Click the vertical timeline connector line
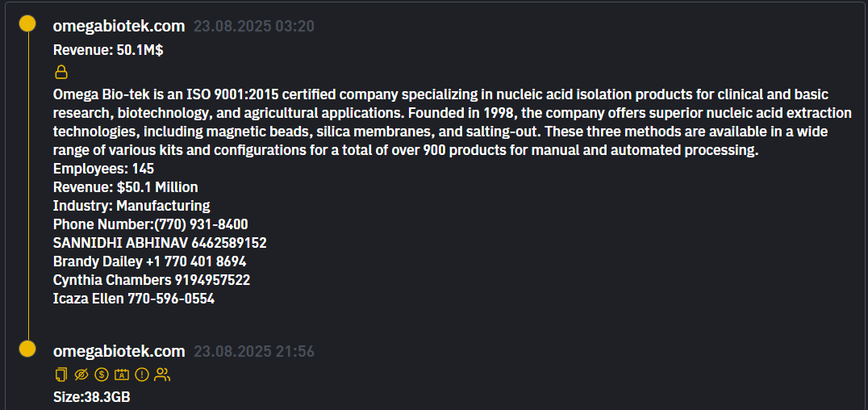 tap(27, 186)
